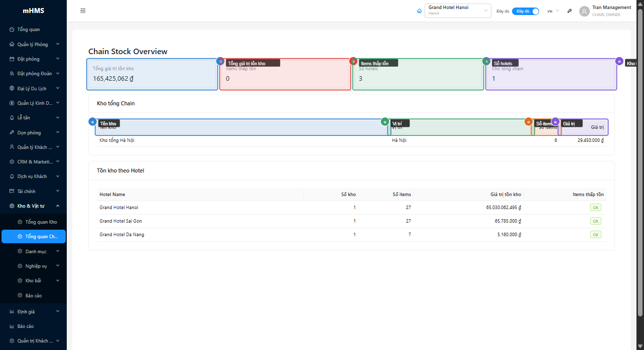
Task: Click OK status tag for Grand Hotel Hanoi
Action: tap(595, 208)
